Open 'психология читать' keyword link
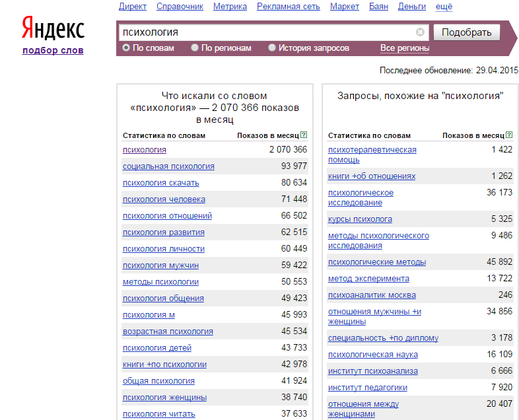Screen dimensions: 519x420 159,414
